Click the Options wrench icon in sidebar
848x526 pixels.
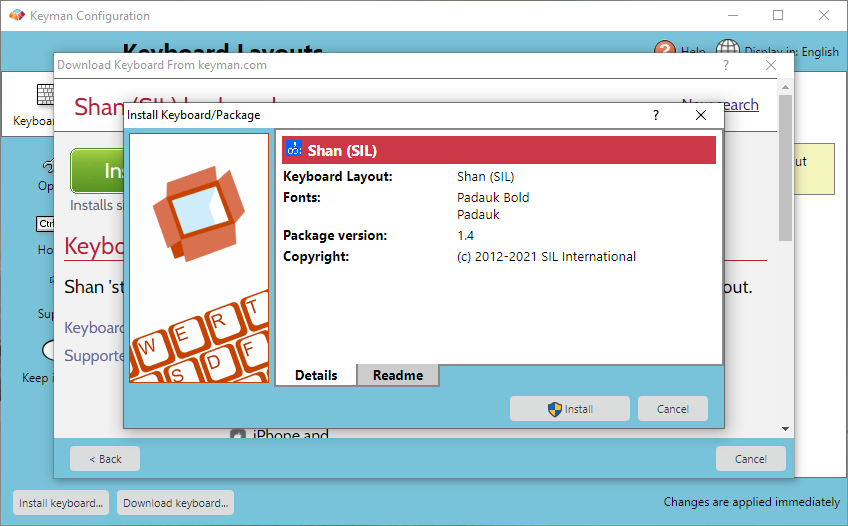click(49, 165)
